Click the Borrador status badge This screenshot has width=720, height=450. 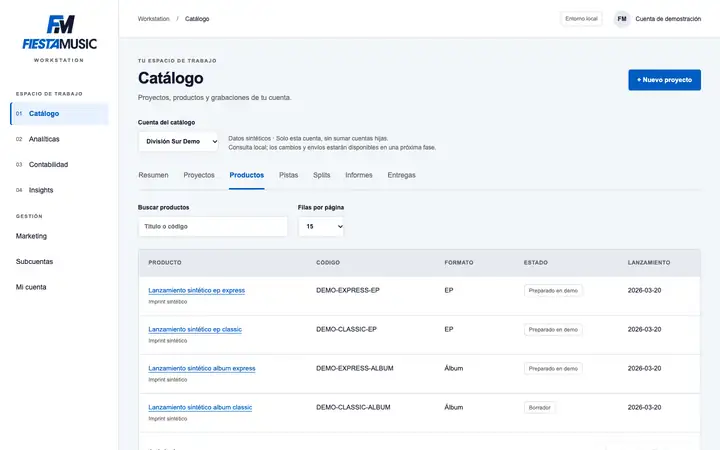pos(540,408)
